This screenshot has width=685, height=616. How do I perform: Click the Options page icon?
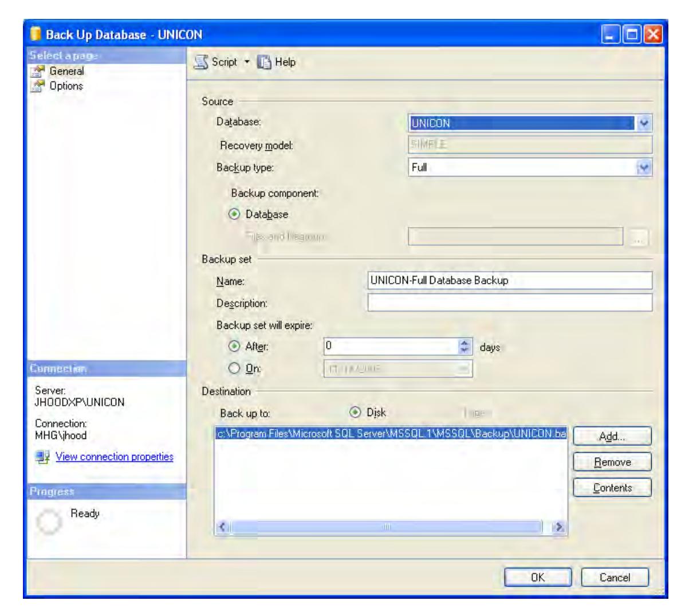coord(38,86)
